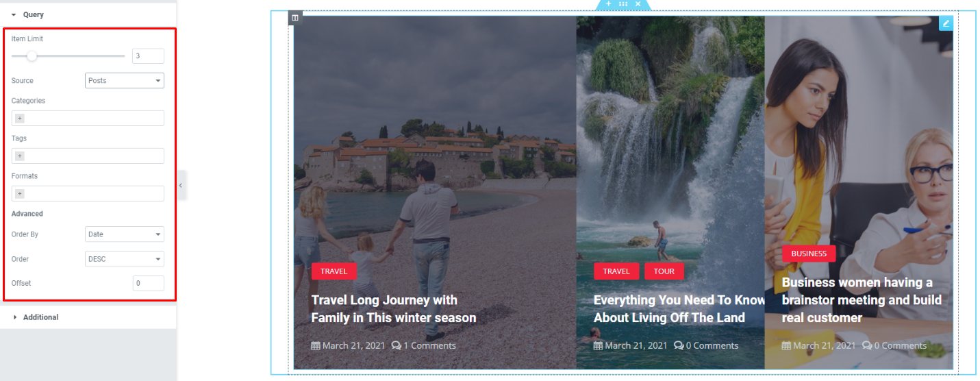Click the BUSINESS category tag
The width and height of the screenshot is (980, 381).
click(809, 254)
